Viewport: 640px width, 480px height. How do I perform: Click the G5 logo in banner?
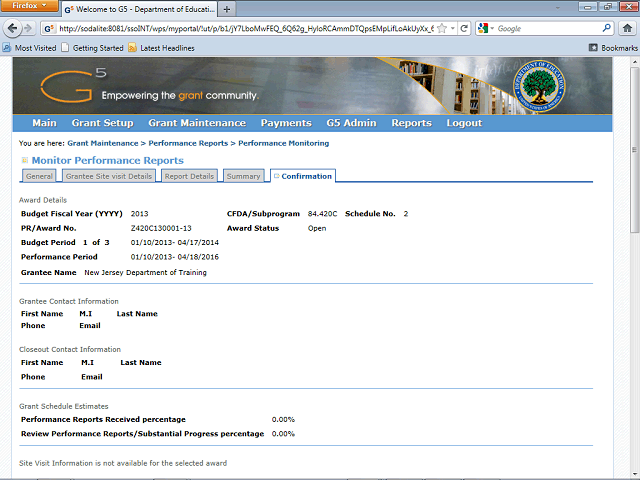coord(73,85)
